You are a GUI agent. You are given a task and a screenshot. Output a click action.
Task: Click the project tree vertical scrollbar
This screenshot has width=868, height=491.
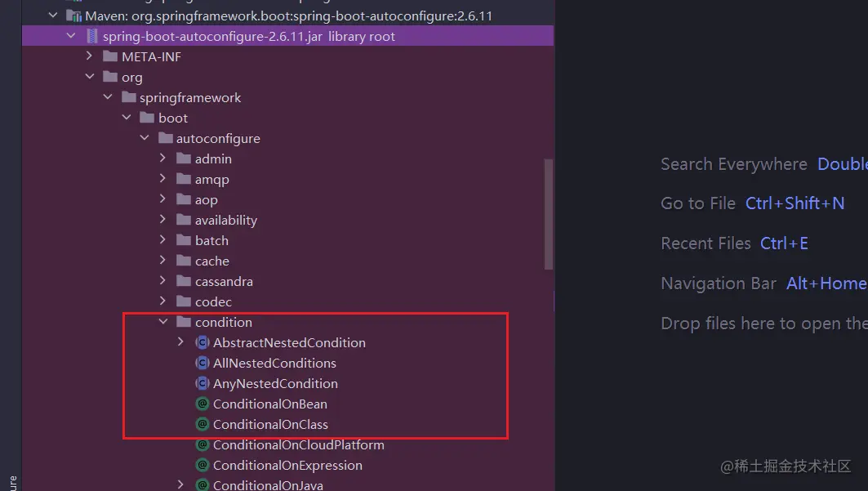pos(549,214)
